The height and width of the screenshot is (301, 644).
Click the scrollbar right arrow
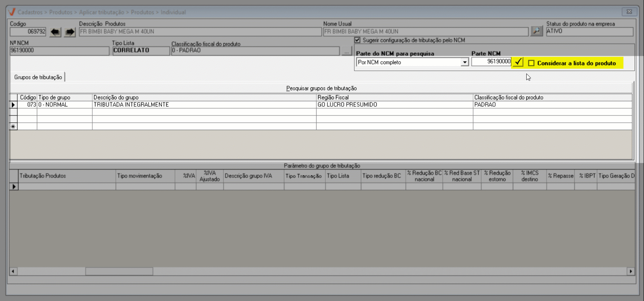pyautogui.click(x=631, y=271)
